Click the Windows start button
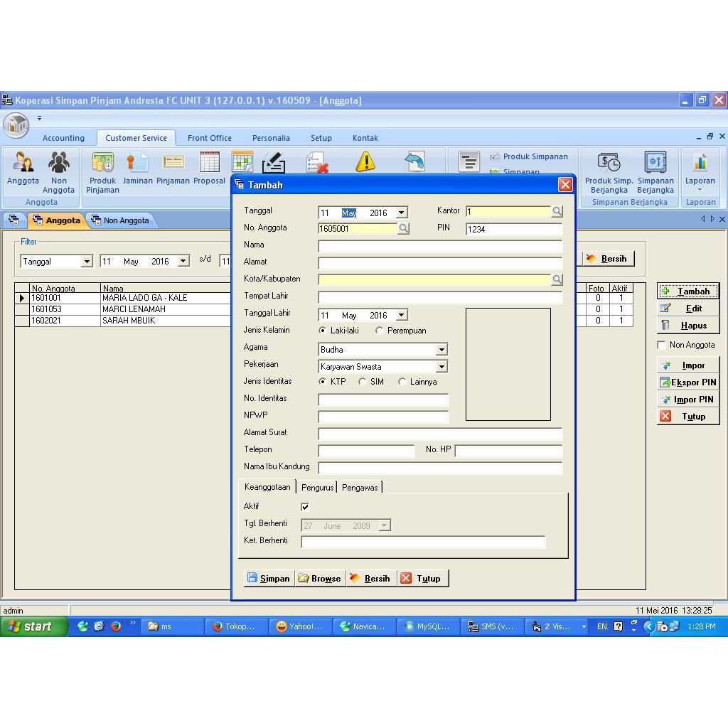This screenshot has width=728, height=728. [x=33, y=626]
